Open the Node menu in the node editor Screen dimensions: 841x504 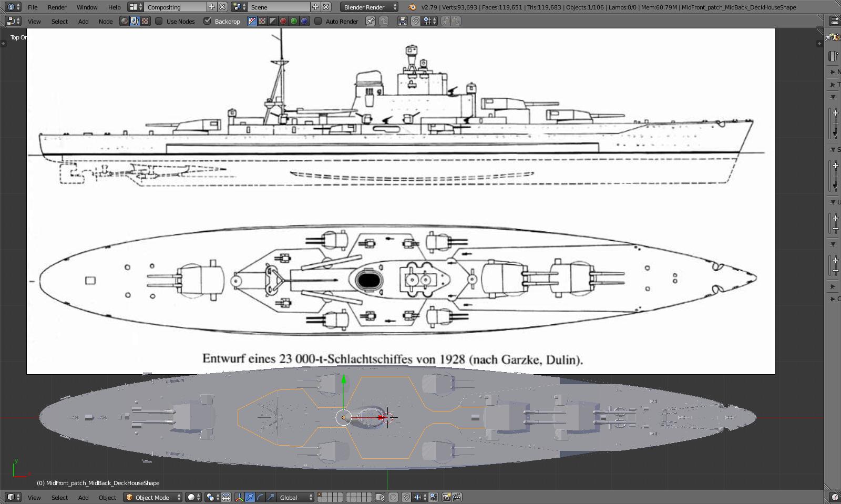[x=106, y=21]
